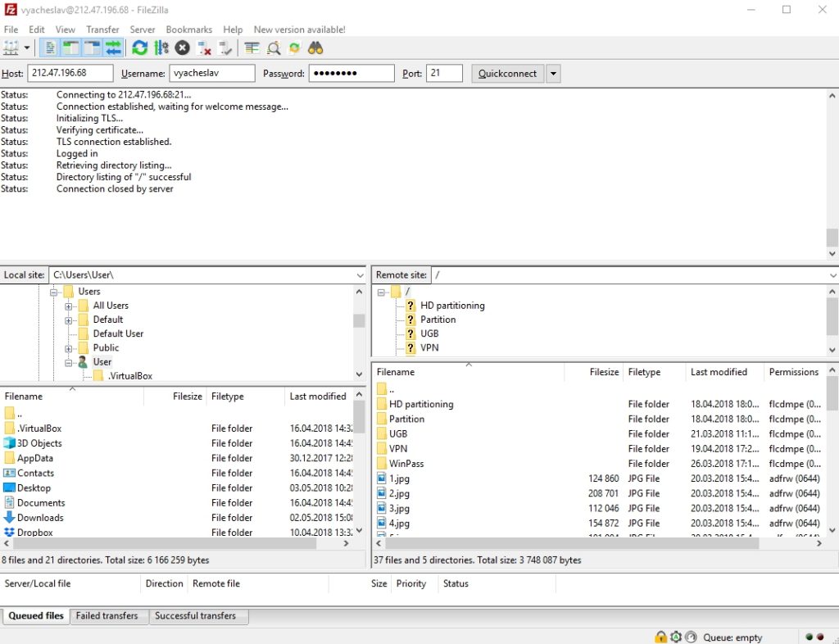Search files with binoculars icon

[x=315, y=48]
